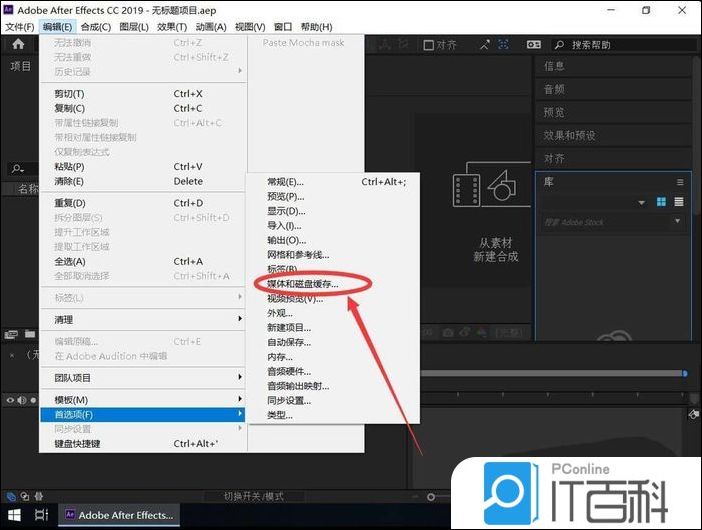The height and width of the screenshot is (530, 702).
Task: Open the Adobe Stock search dropdown
Action: (677, 222)
